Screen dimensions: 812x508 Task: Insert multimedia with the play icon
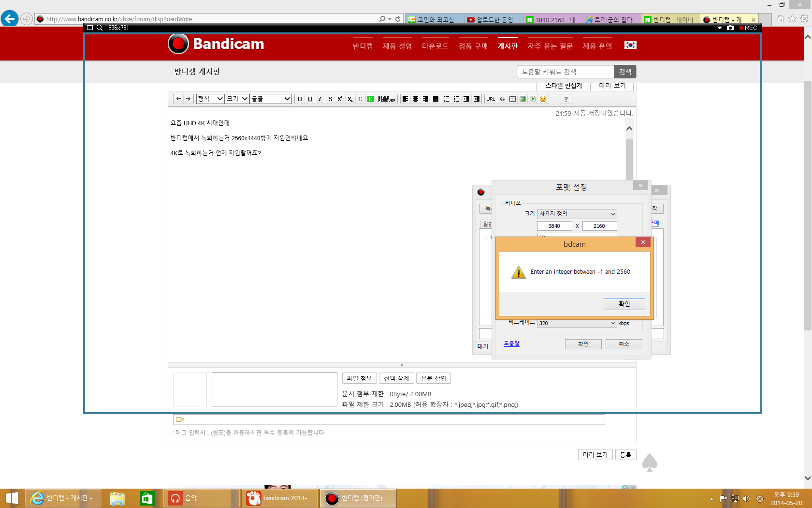coord(533,99)
